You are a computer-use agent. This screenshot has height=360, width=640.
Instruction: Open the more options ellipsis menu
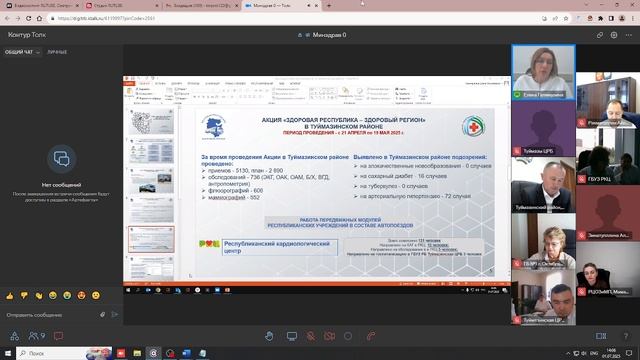click(x=629, y=35)
